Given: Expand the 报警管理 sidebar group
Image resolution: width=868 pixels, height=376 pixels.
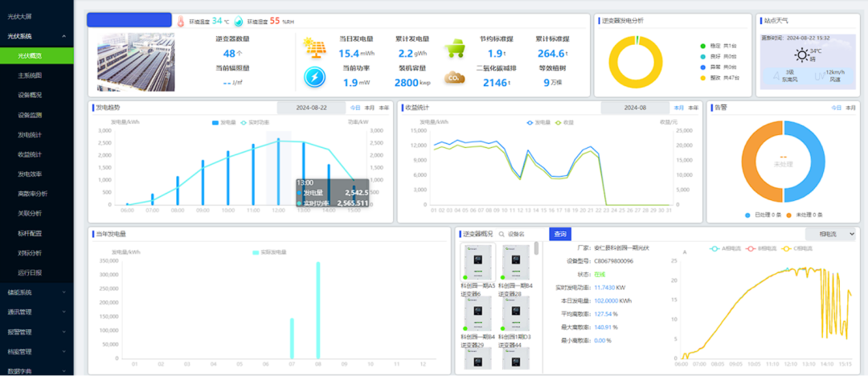Looking at the screenshot, I should [36, 332].
